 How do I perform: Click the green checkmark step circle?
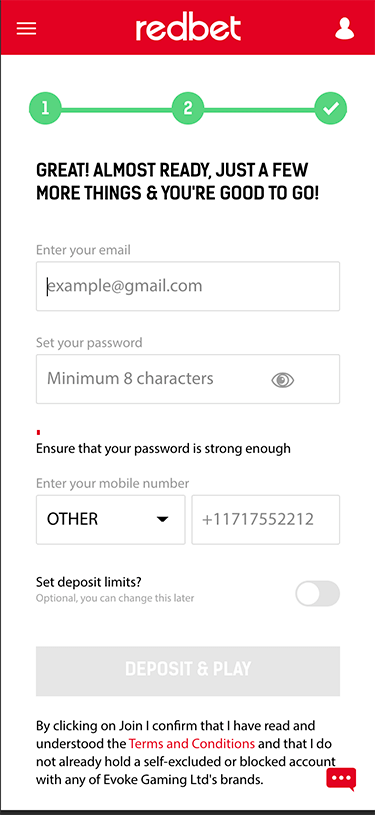330,108
